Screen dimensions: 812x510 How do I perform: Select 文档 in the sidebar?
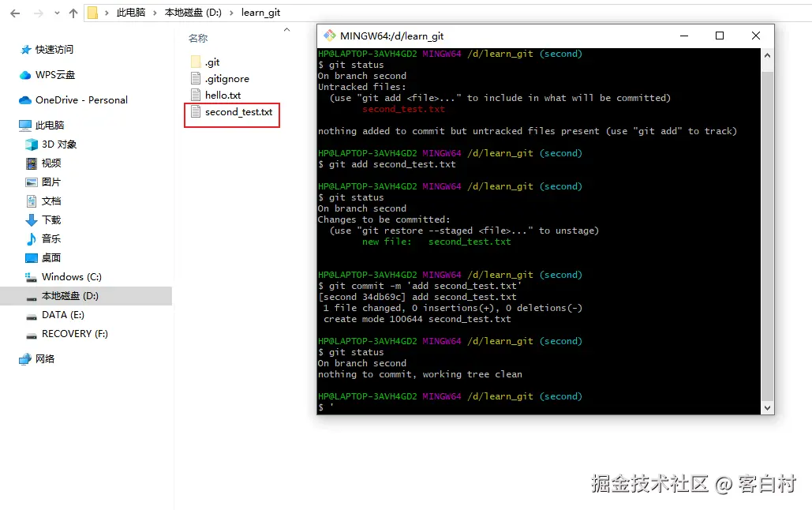pos(51,201)
